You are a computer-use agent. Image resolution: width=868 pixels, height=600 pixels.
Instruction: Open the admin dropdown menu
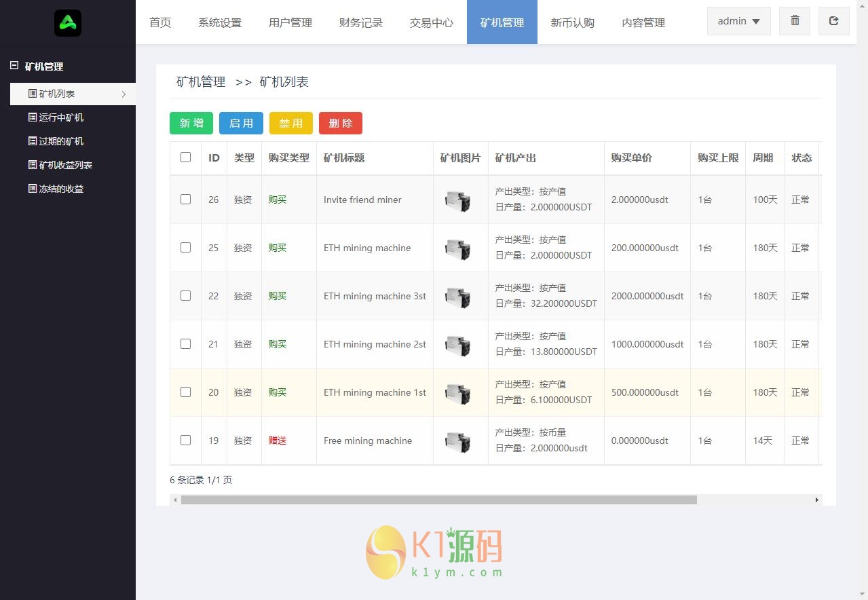click(x=738, y=21)
